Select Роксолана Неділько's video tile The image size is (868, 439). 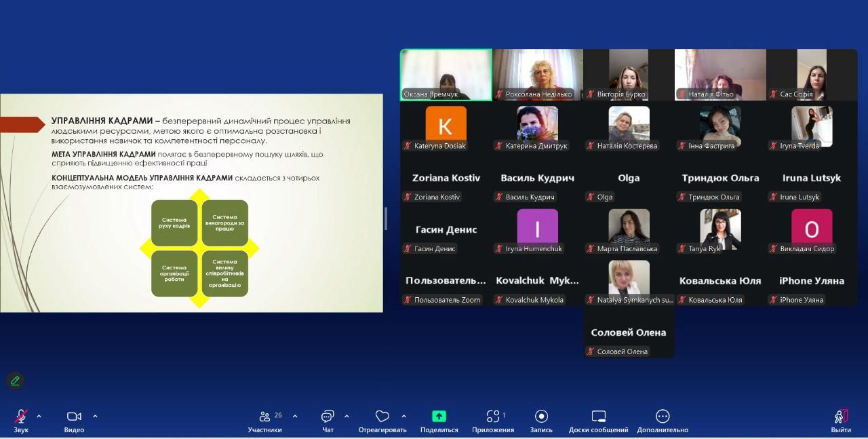[x=538, y=74]
